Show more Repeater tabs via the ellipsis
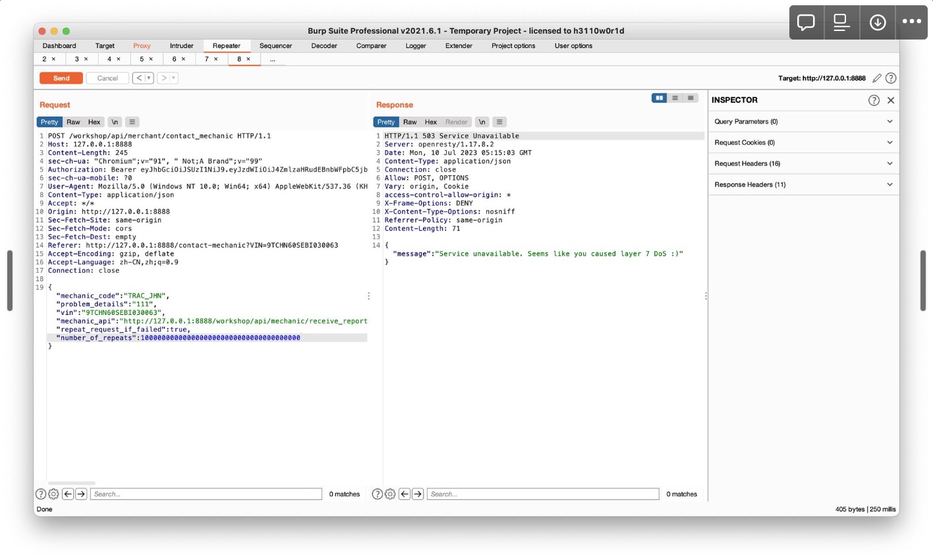This screenshot has height=560, width=933. point(273,59)
